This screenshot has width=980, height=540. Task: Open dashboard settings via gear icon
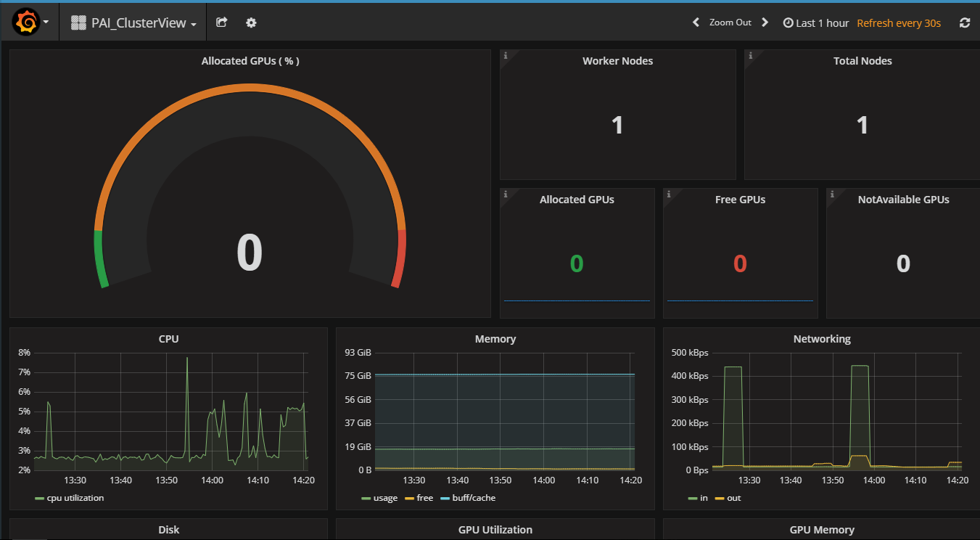(250, 22)
